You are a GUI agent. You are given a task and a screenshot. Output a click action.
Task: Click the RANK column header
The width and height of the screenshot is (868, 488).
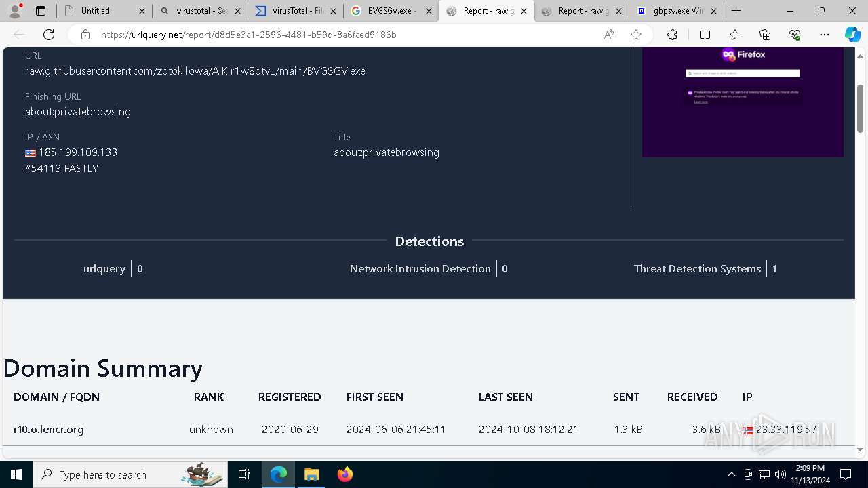pyautogui.click(x=209, y=397)
